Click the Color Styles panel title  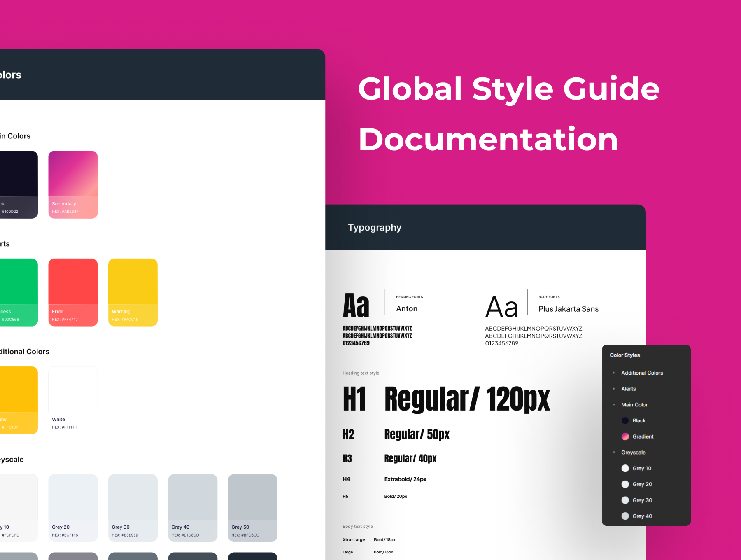pyautogui.click(x=624, y=355)
